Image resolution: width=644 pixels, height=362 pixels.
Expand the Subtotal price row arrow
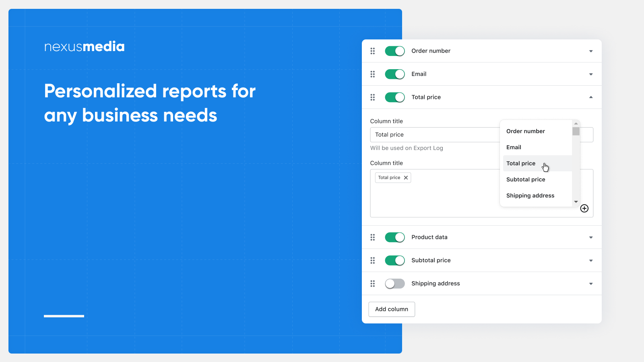(591, 261)
